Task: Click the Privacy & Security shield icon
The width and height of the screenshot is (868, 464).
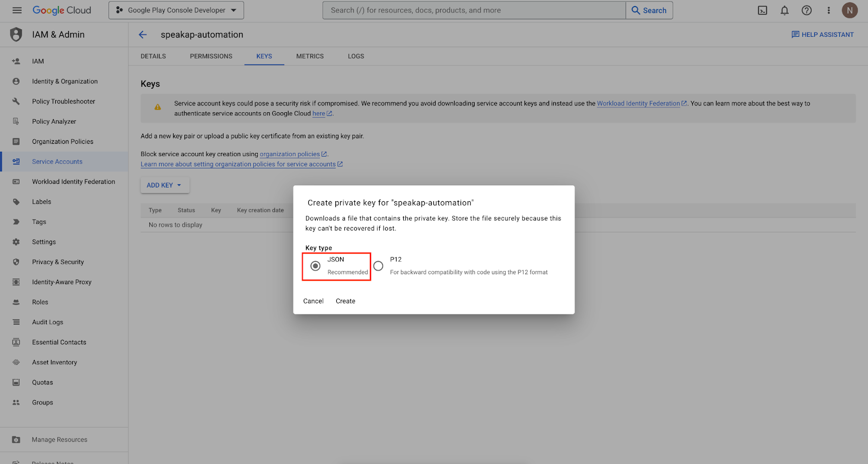Action: click(16, 262)
